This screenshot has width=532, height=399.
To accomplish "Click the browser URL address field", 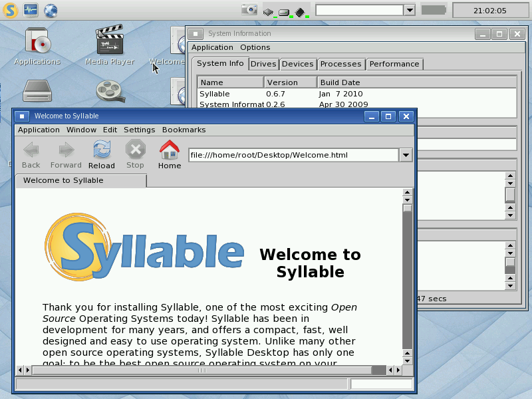I will (293, 156).
